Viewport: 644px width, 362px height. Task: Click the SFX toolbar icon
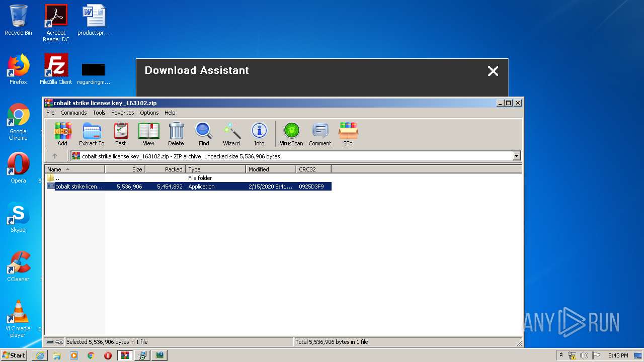(x=348, y=134)
